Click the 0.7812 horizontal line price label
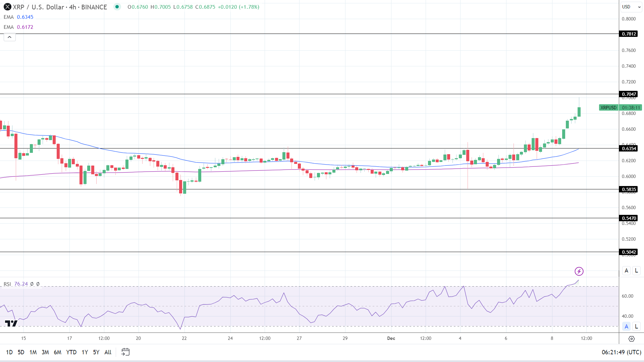Viewport: 644px width, 362px height. pyautogui.click(x=629, y=34)
